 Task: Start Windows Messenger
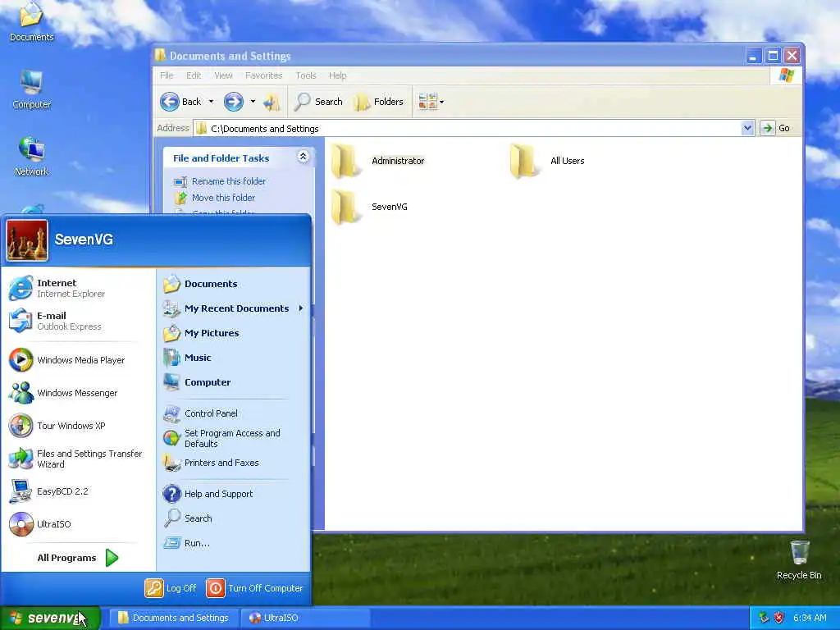78,393
